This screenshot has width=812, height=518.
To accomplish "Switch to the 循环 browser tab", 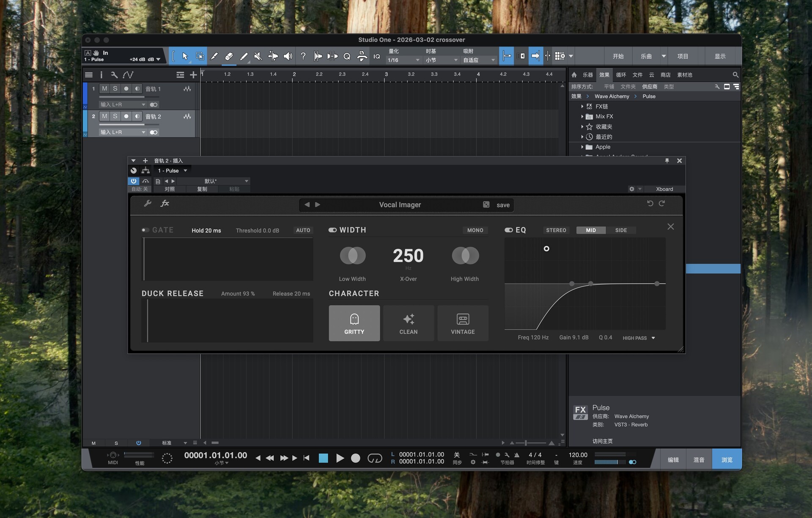I will [621, 75].
